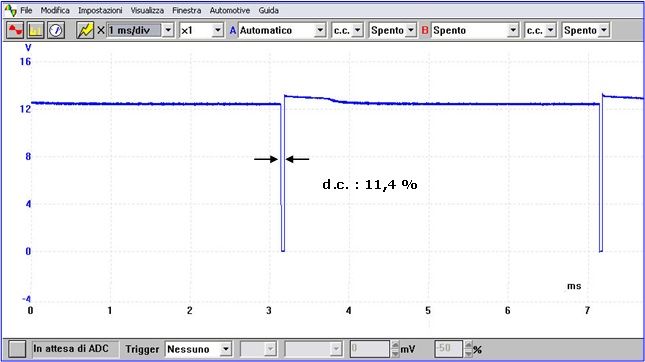Switch to spectrum analyzer mode icon
The width and height of the screenshot is (645, 362).
pyautogui.click(x=35, y=30)
